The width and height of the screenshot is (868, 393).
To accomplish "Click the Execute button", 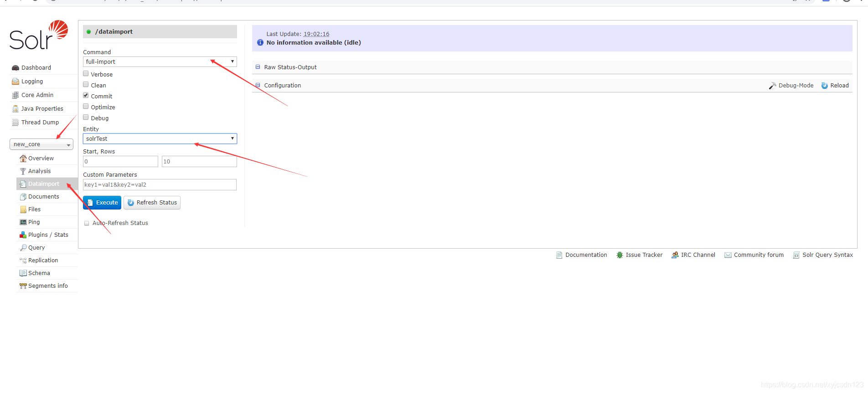I will coord(102,203).
